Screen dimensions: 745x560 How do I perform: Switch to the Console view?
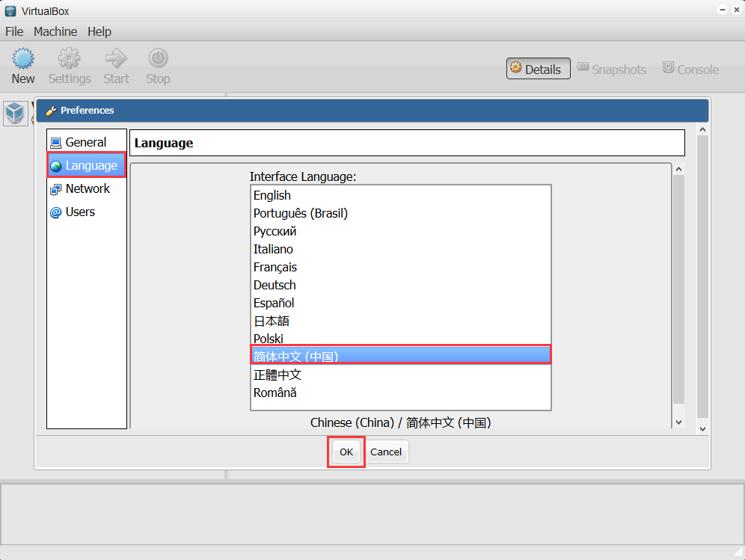(691, 69)
